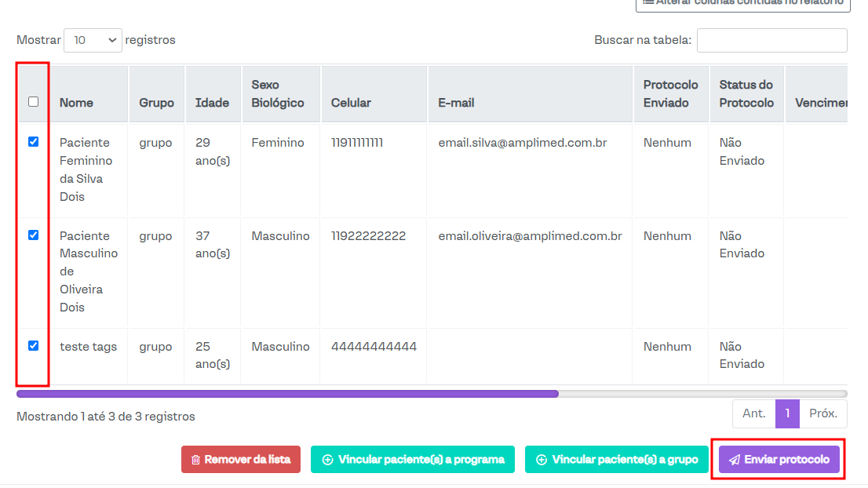Open the Mostrar registros count dropdown

[x=93, y=40]
